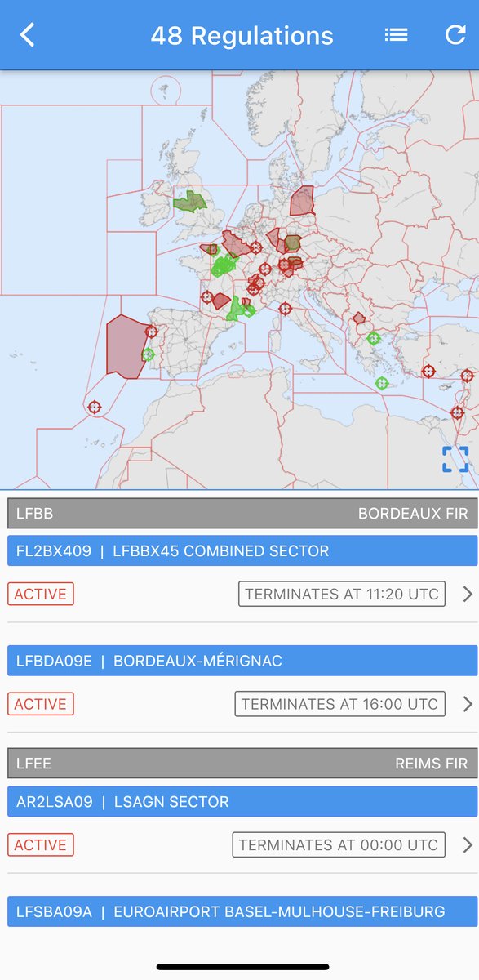Open AR2LSA09 LSAGN Sector regulation
This screenshot has height=980, width=479.
(x=242, y=802)
